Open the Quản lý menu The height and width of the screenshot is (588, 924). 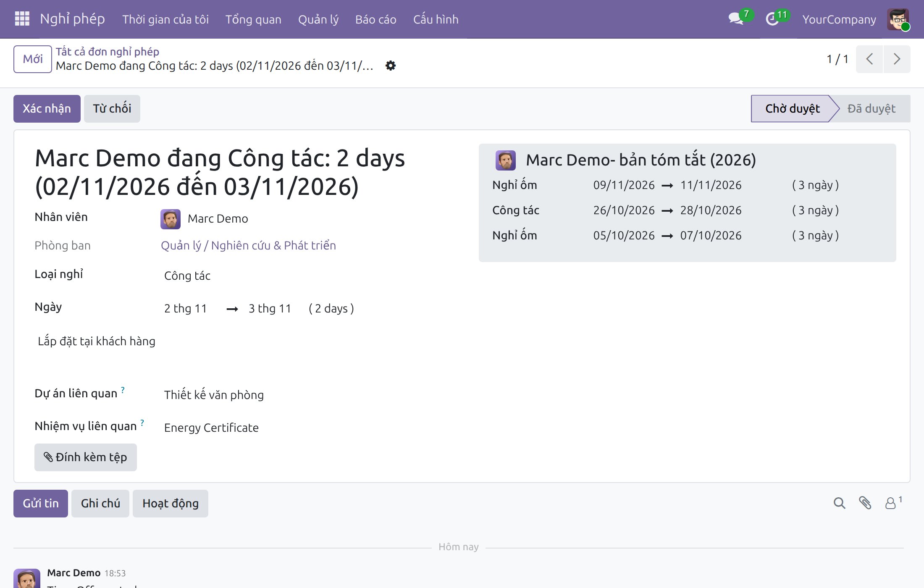pos(318,19)
